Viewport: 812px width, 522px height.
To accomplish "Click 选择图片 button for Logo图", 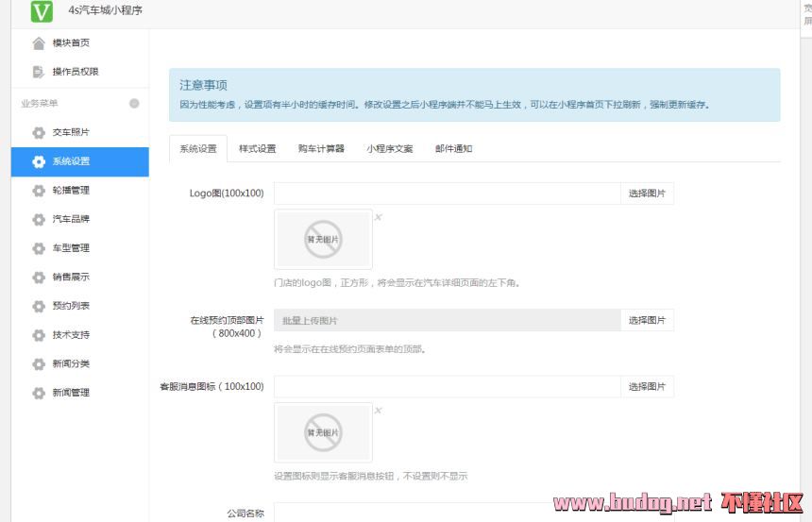I will [x=647, y=194].
